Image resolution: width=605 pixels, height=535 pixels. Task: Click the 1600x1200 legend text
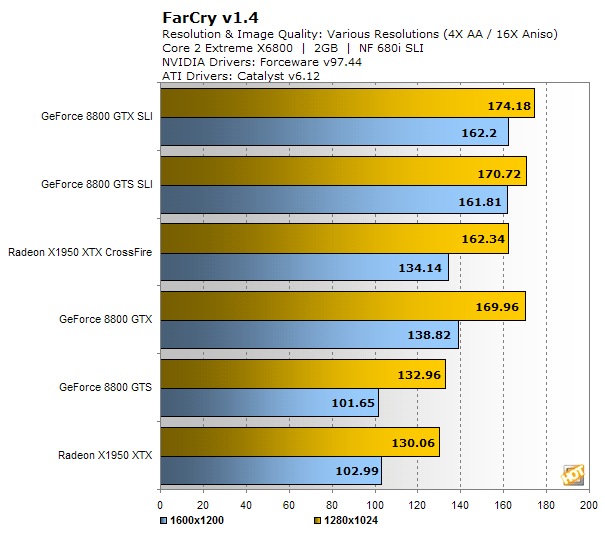(x=197, y=521)
